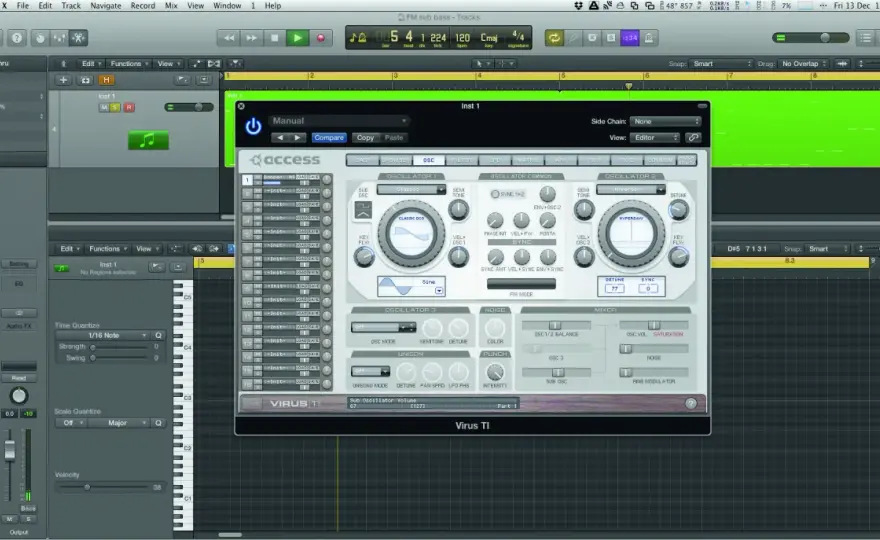Open the Time Quantize 1/16 Note dropdown
The height and width of the screenshot is (540, 880).
pos(103,335)
